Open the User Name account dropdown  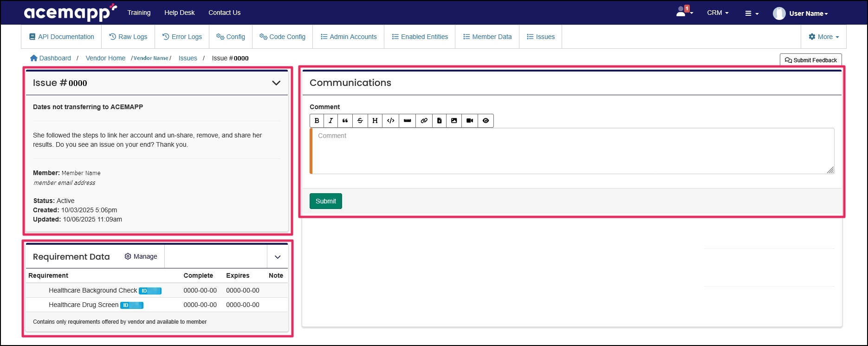tap(809, 13)
